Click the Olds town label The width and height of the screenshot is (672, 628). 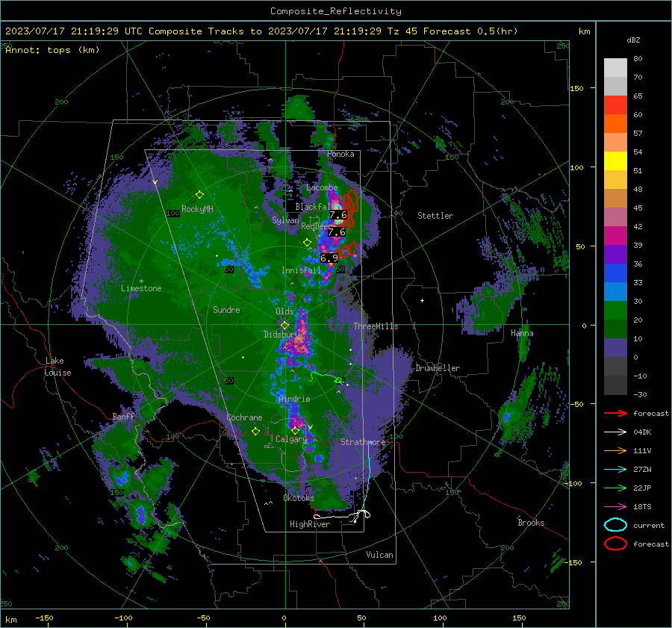tap(284, 311)
